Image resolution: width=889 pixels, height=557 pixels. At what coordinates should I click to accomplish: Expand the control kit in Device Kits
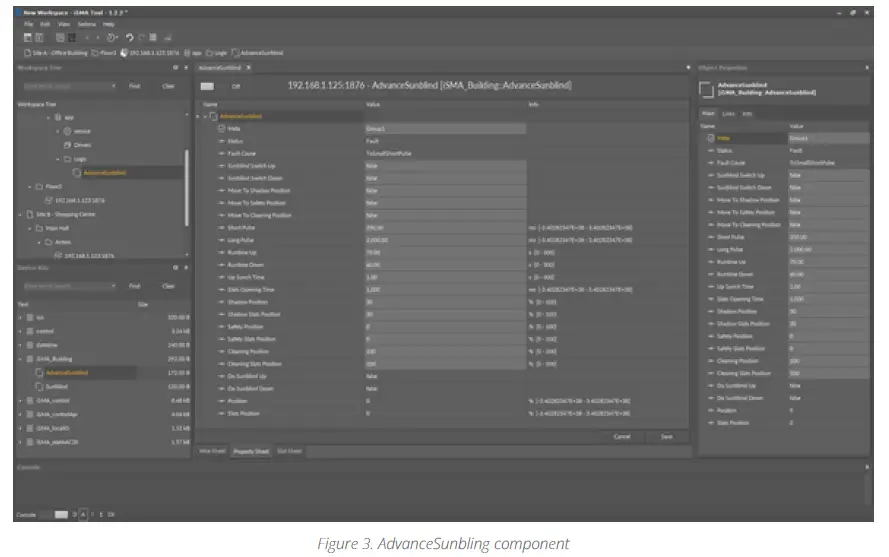pyautogui.click(x=21, y=331)
